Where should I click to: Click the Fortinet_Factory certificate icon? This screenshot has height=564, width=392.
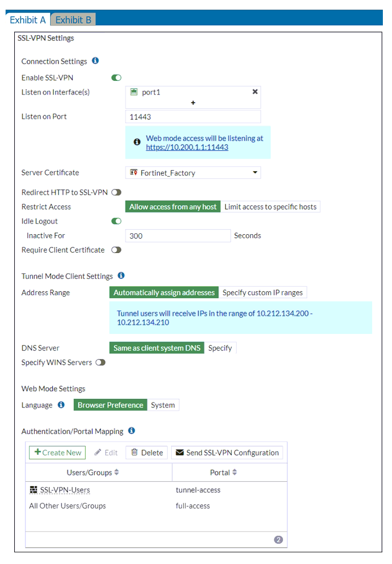134,173
